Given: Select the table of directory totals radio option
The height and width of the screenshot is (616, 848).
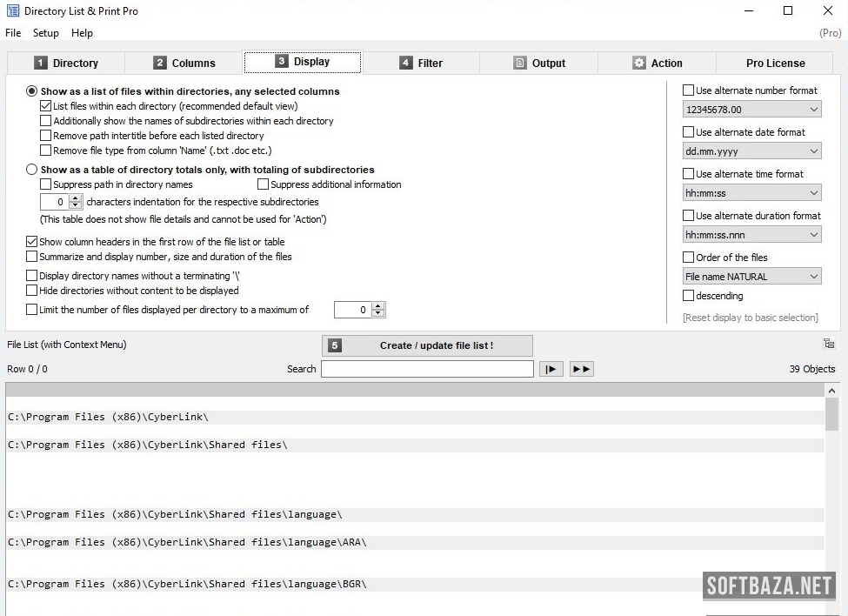Looking at the screenshot, I should 32,170.
